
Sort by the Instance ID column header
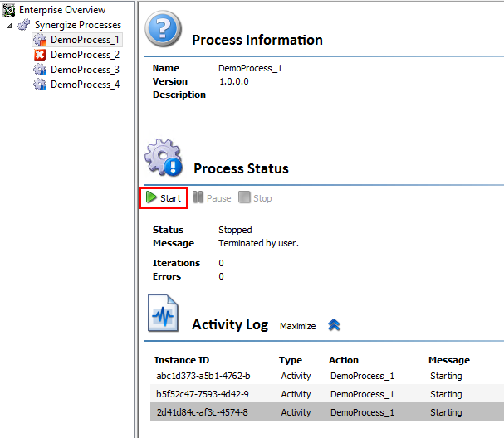(182, 360)
